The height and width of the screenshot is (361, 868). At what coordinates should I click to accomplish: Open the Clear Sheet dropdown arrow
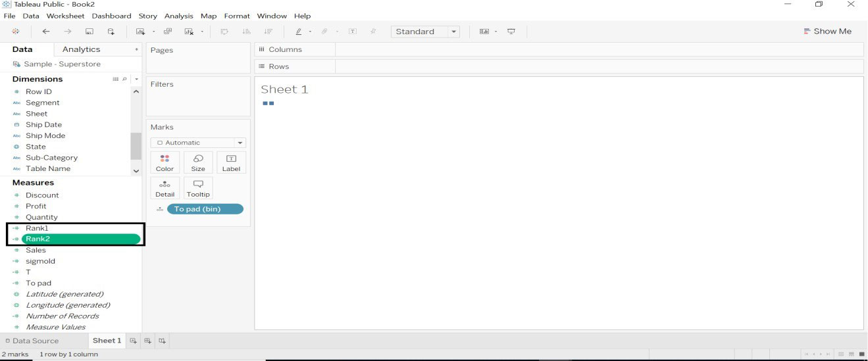tap(202, 32)
